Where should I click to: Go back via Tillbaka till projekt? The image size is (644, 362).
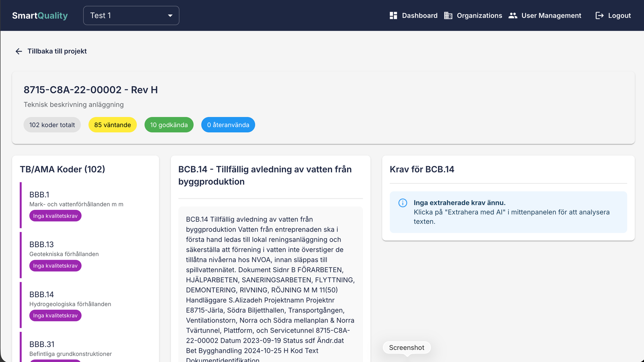coord(57,51)
